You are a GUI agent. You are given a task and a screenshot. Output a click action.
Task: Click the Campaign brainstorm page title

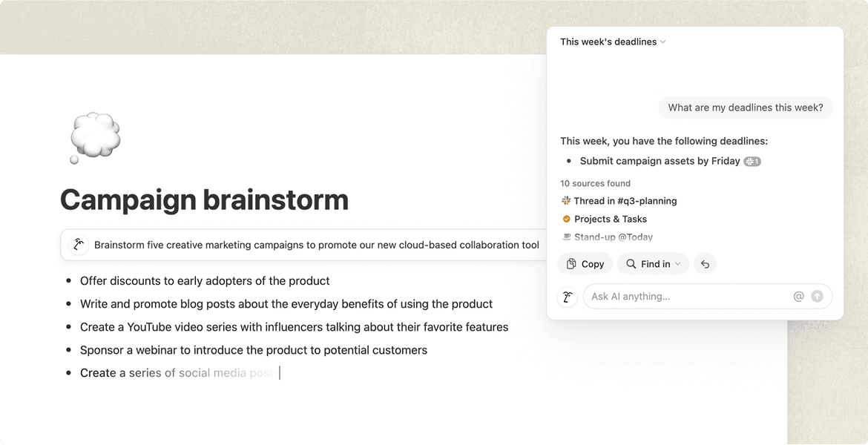(x=204, y=200)
